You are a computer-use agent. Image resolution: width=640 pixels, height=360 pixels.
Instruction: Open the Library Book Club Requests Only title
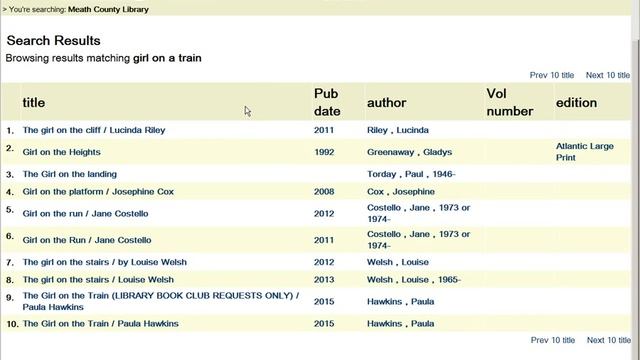[x=161, y=301]
